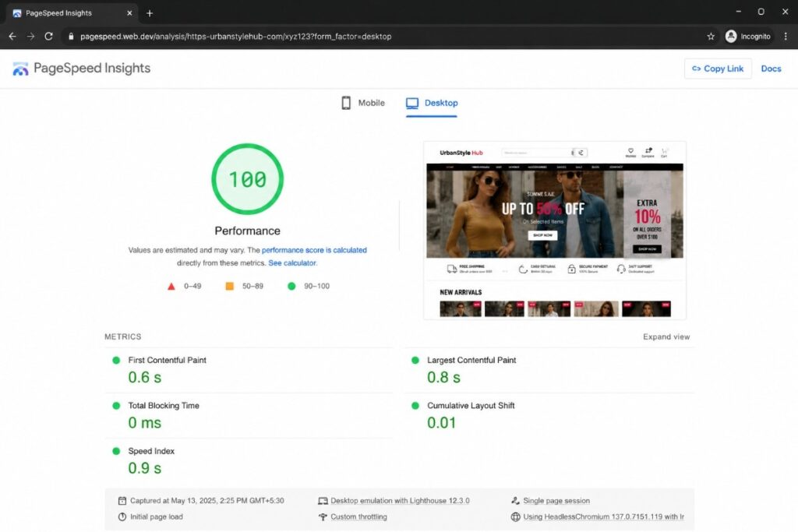The width and height of the screenshot is (798, 532).
Task: Select the Desktop tab
Action: click(432, 103)
